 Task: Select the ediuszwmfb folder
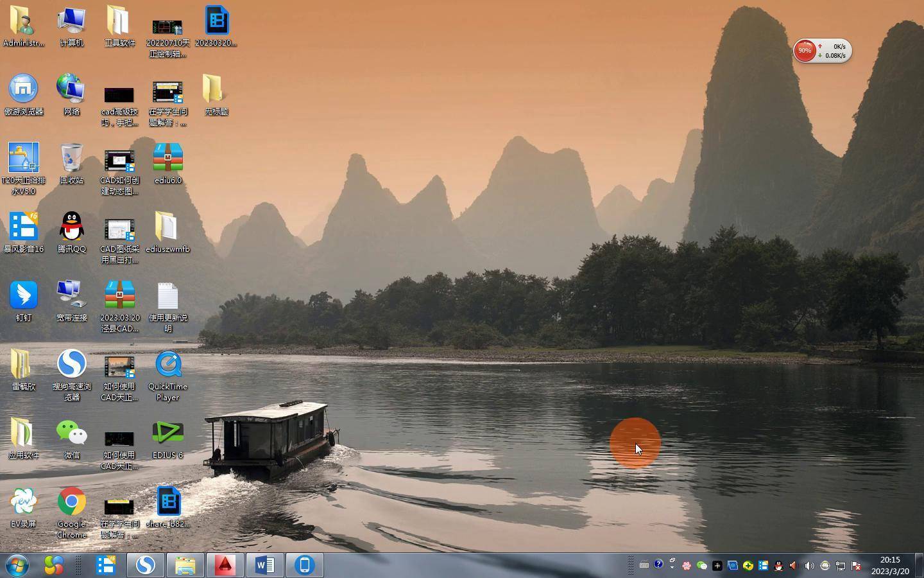click(x=167, y=232)
